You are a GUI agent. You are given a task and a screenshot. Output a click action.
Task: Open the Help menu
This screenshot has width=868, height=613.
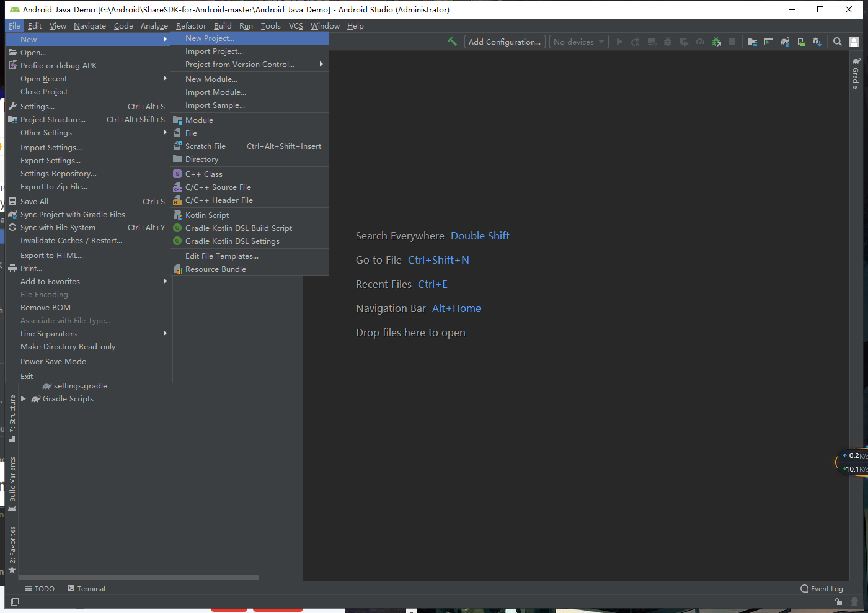click(x=355, y=26)
